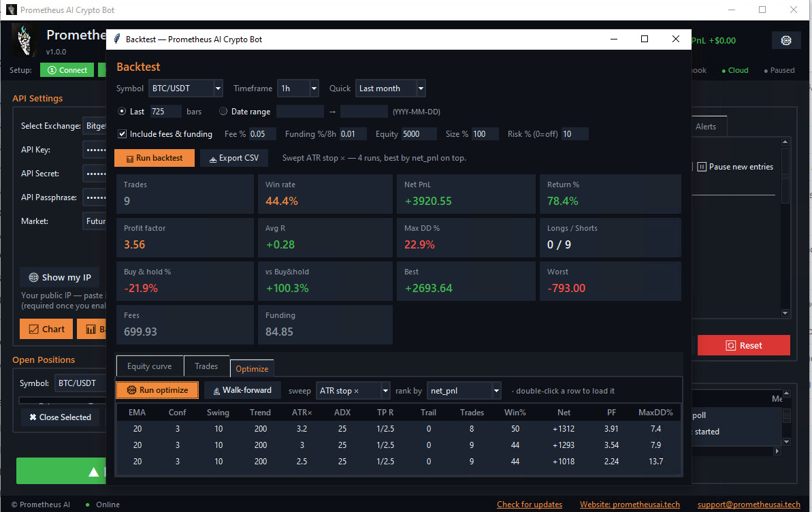Click the green up-triangle button
812x512 pixels.
pos(61,471)
